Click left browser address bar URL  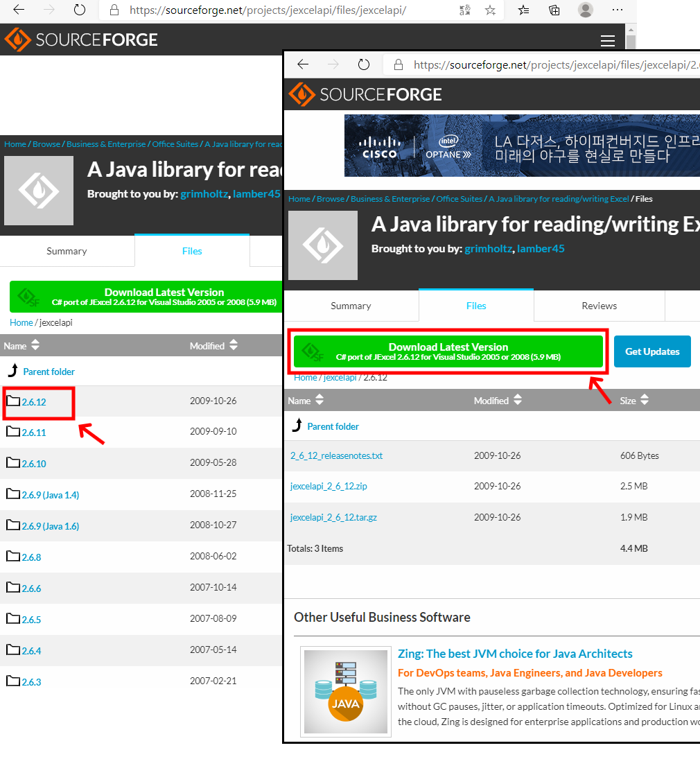coord(268,10)
